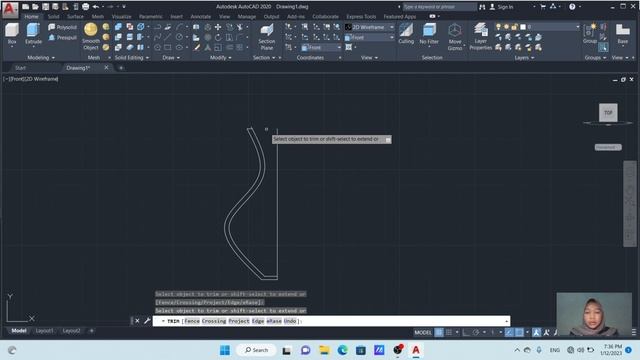Open Layer Properties manager

point(480,37)
